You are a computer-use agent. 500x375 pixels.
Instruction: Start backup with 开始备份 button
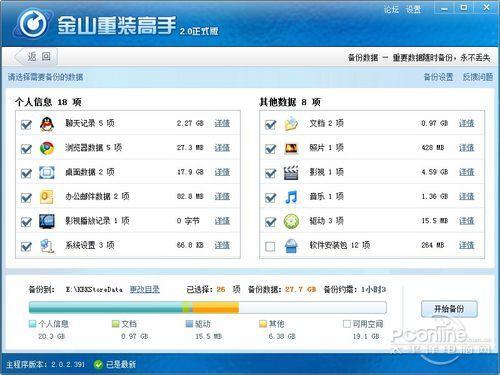pyautogui.click(x=449, y=309)
